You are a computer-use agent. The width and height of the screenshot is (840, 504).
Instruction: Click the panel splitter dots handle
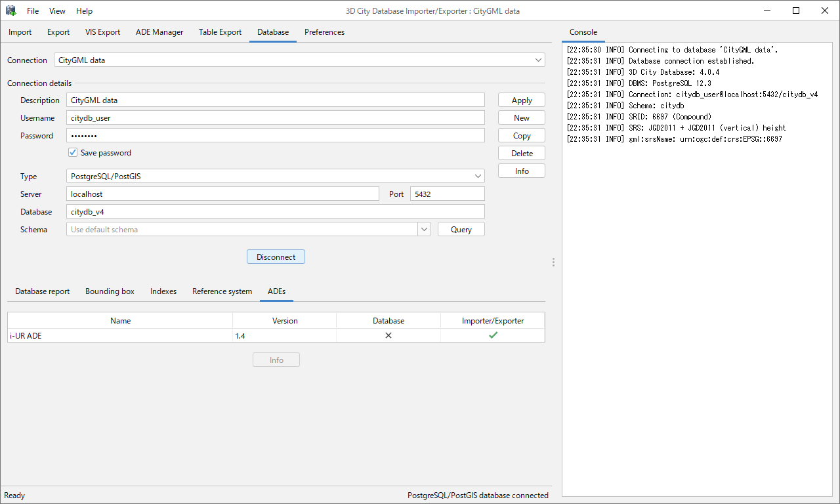[x=553, y=262]
